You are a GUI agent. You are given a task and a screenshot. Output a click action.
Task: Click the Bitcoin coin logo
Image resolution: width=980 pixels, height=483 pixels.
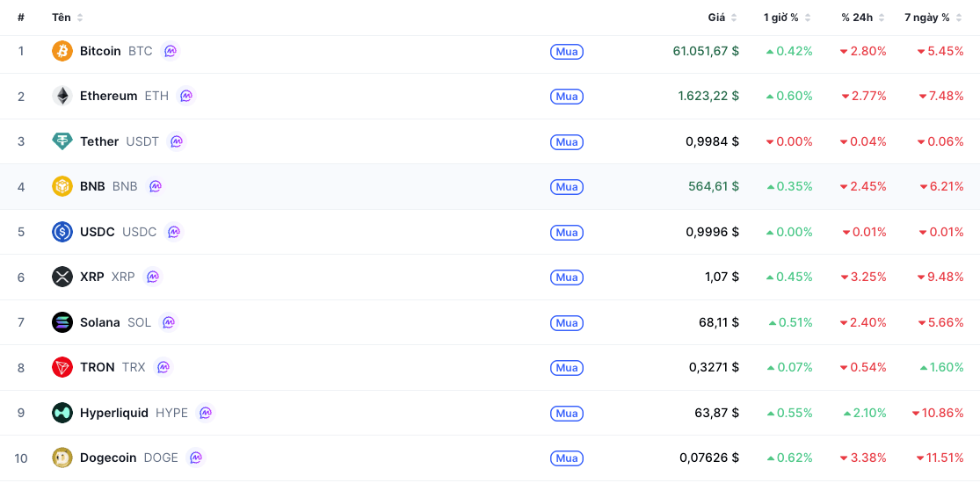click(62, 51)
